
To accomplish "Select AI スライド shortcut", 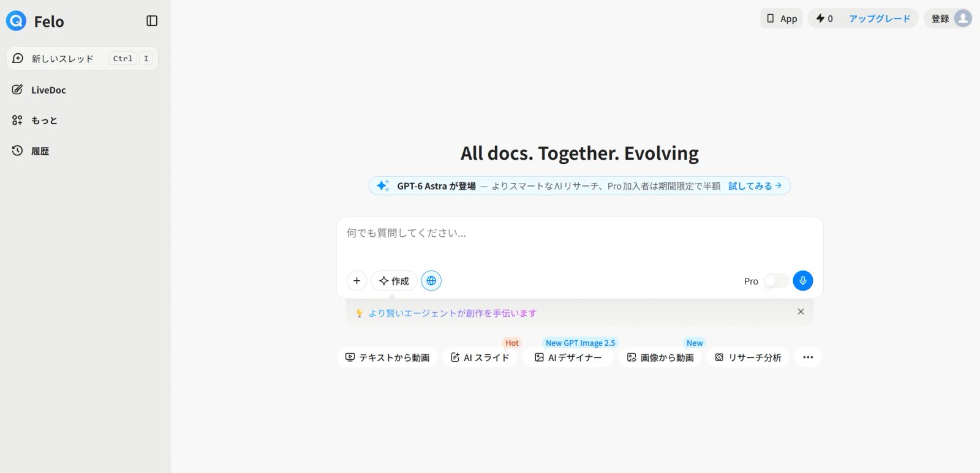I will [x=480, y=357].
